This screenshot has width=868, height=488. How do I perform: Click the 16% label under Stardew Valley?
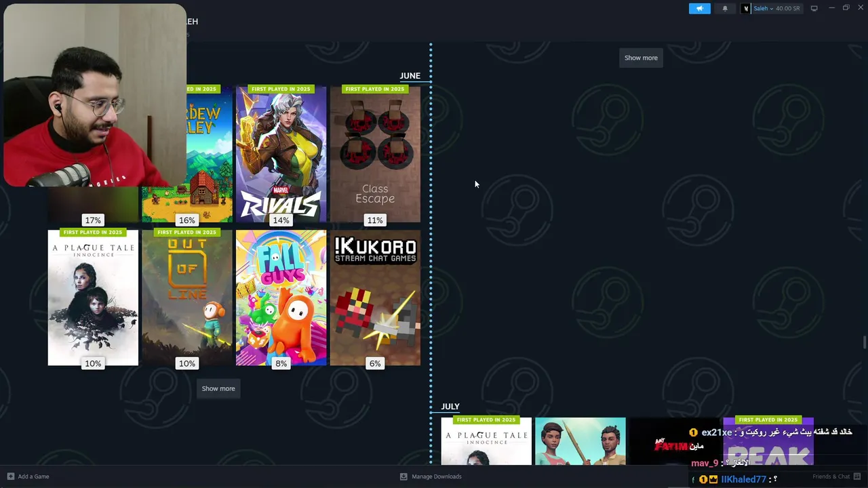(x=187, y=220)
